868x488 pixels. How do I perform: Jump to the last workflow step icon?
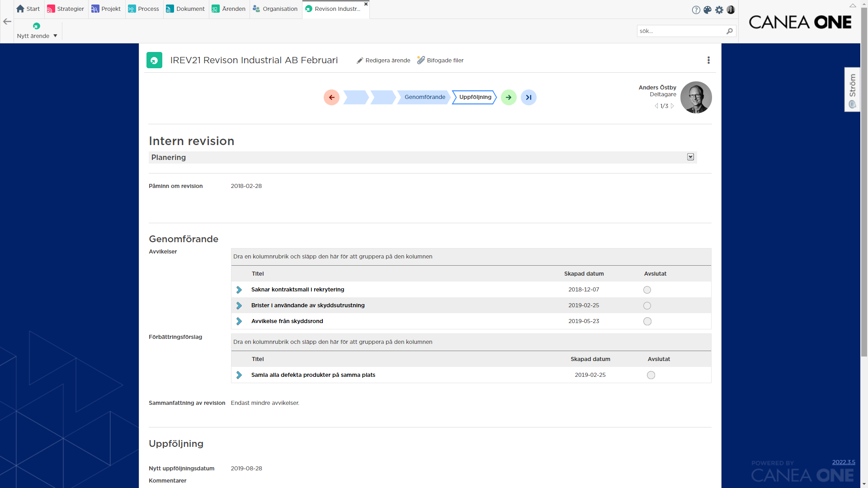[528, 97]
